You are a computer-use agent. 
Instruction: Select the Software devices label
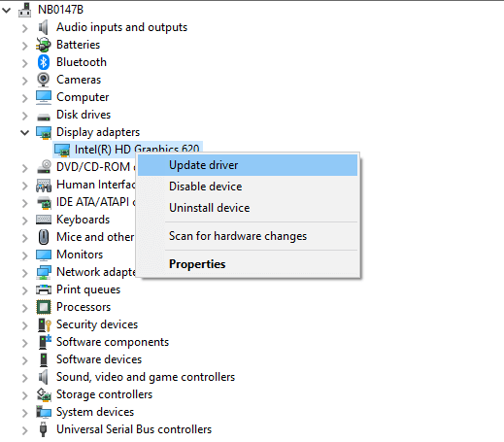[99, 359]
